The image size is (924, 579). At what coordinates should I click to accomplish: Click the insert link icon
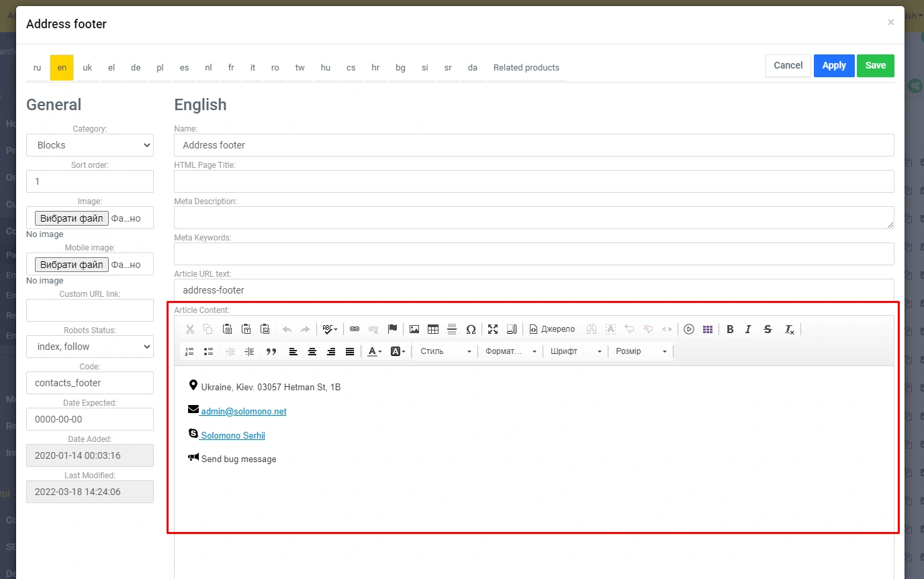[355, 329]
